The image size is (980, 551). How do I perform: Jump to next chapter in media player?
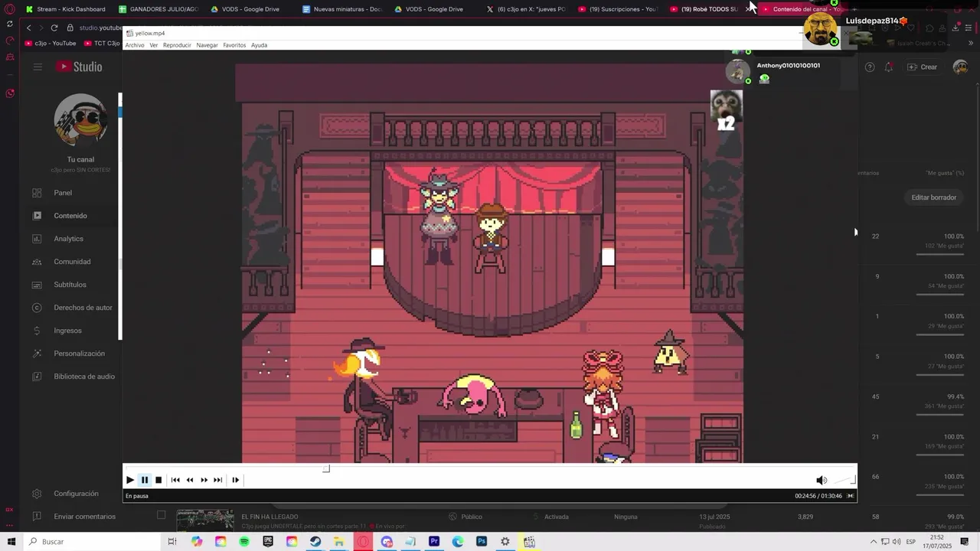218,480
